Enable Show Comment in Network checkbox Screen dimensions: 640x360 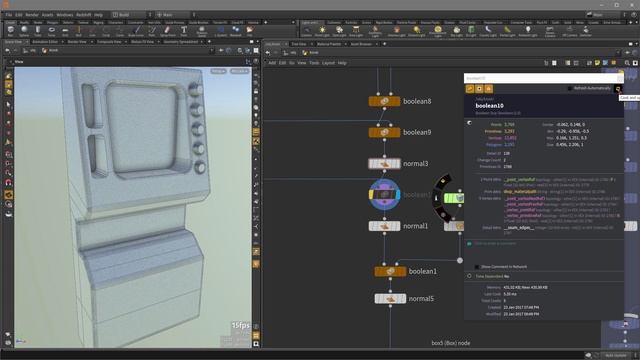[477, 267]
